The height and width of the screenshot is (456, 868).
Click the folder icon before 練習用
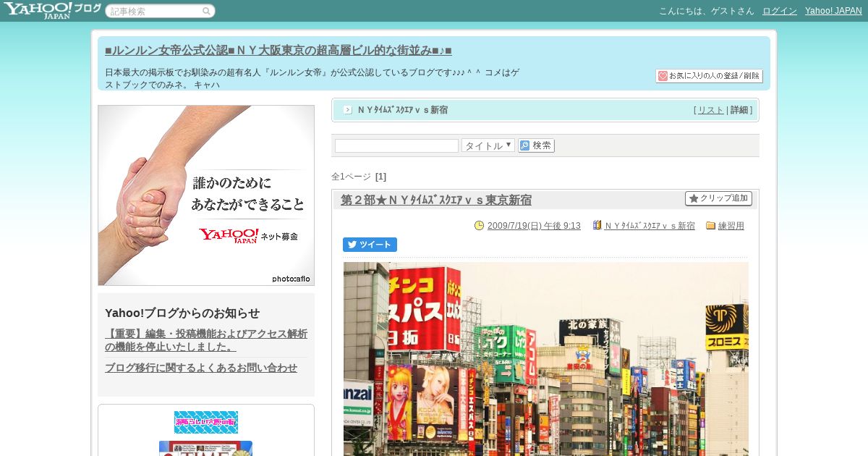[x=710, y=225]
